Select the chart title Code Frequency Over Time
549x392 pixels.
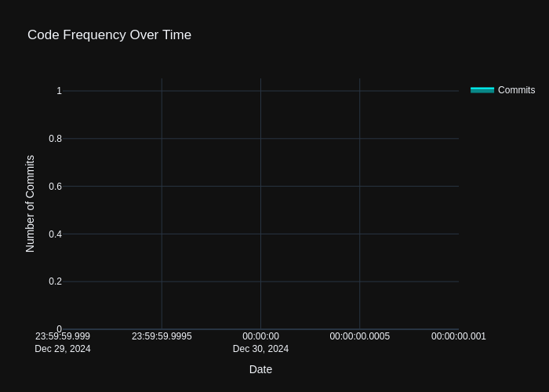point(109,34)
